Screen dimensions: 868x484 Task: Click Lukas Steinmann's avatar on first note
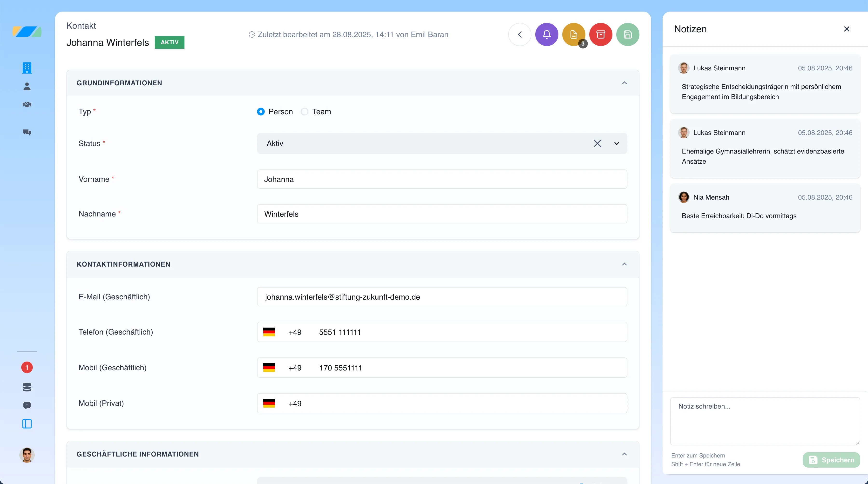(684, 68)
